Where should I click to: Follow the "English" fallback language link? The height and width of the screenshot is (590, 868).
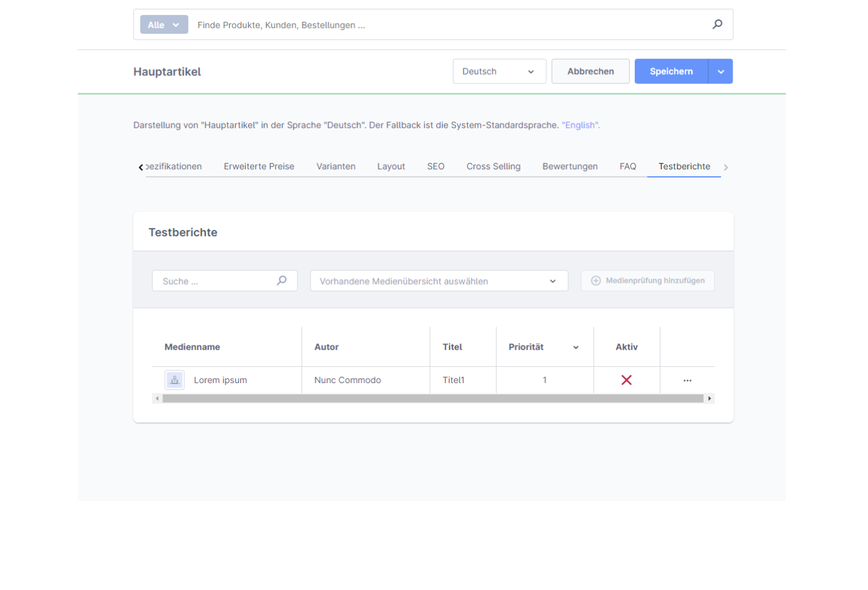click(581, 125)
